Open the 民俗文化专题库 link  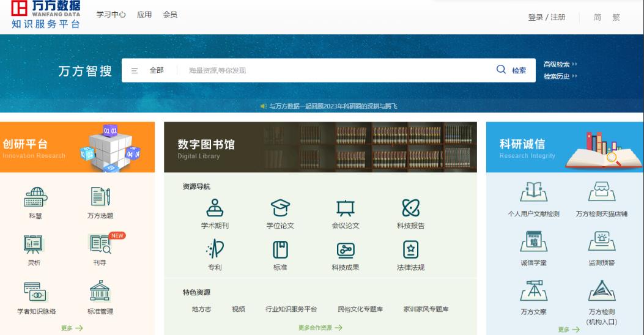click(360, 309)
